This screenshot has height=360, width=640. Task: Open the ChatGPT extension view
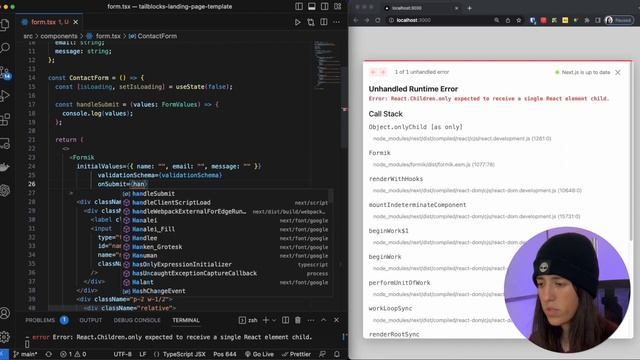point(5,191)
